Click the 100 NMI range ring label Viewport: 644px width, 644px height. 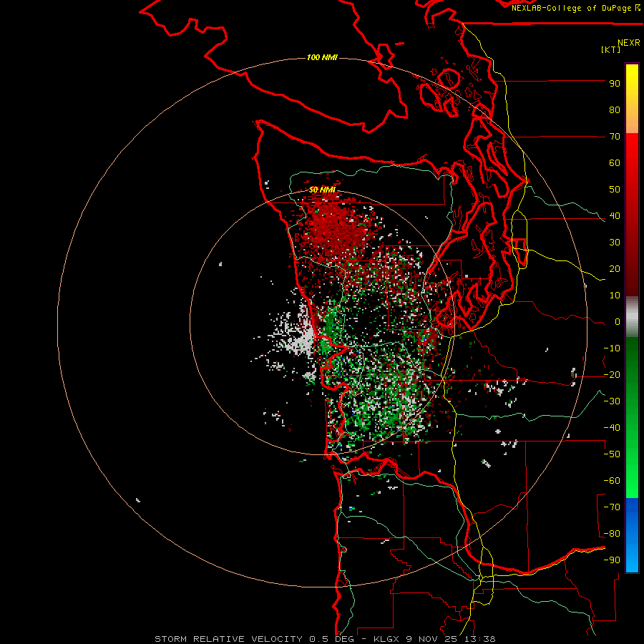(x=322, y=57)
